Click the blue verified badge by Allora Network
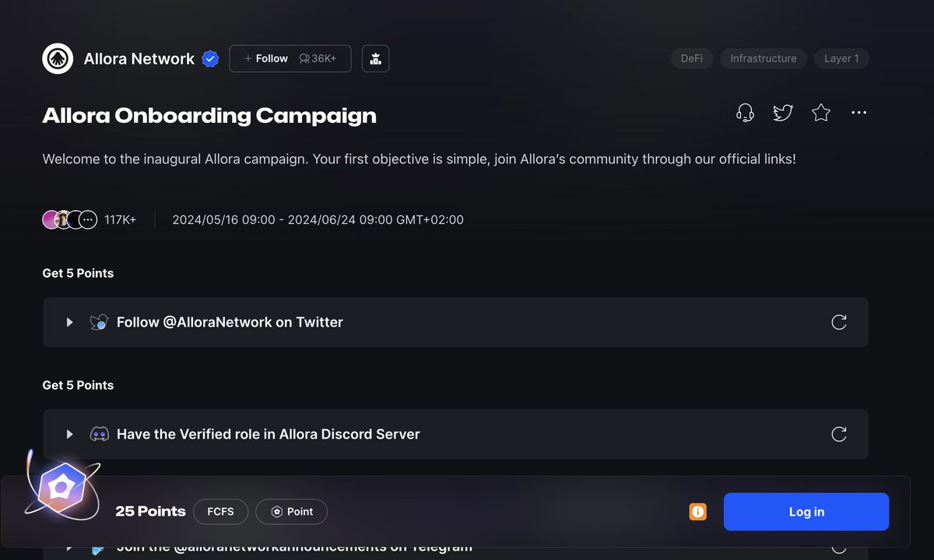Image resolution: width=934 pixels, height=560 pixels. [x=210, y=58]
